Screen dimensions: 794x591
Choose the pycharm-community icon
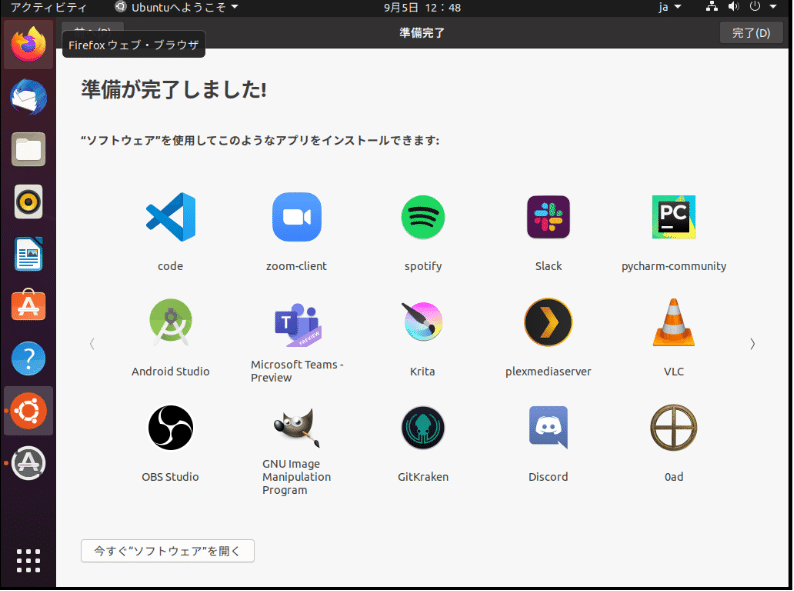[x=673, y=217]
